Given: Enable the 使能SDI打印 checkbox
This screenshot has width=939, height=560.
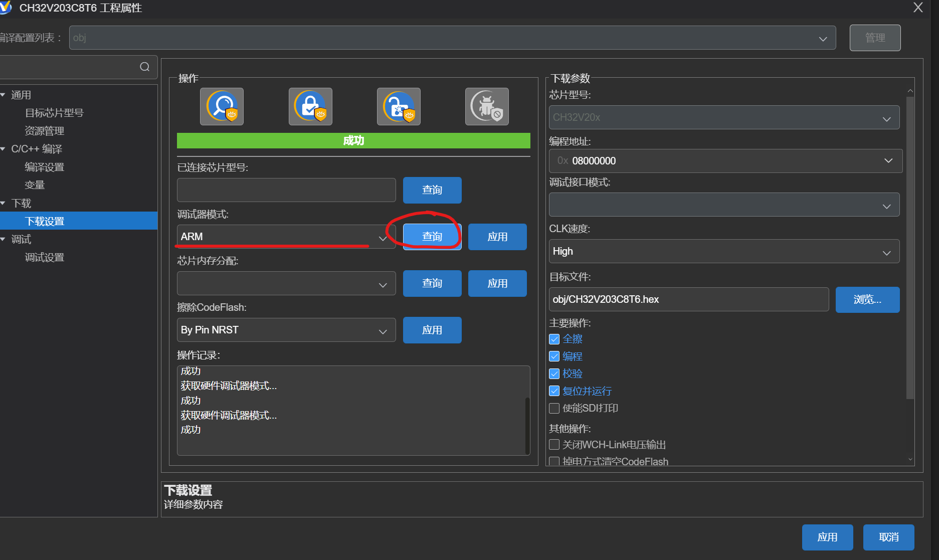Looking at the screenshot, I should pyautogui.click(x=554, y=409).
